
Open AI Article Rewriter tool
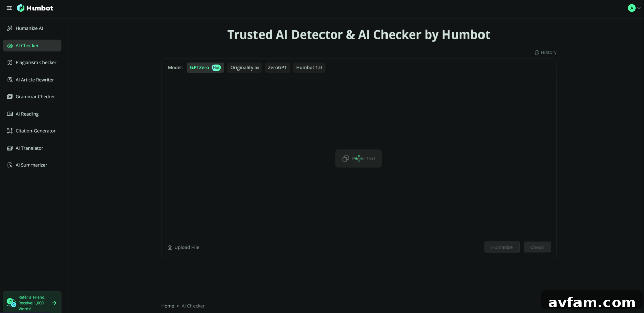coord(32,80)
